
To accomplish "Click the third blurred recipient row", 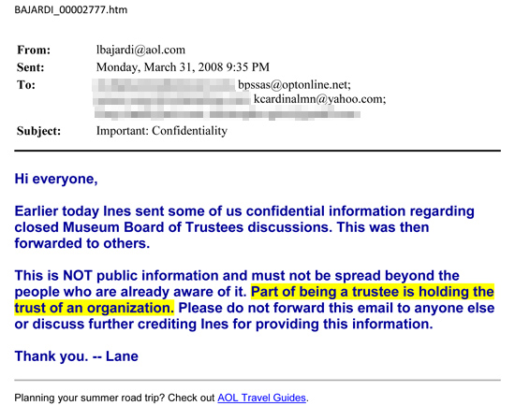I will tap(228, 114).
